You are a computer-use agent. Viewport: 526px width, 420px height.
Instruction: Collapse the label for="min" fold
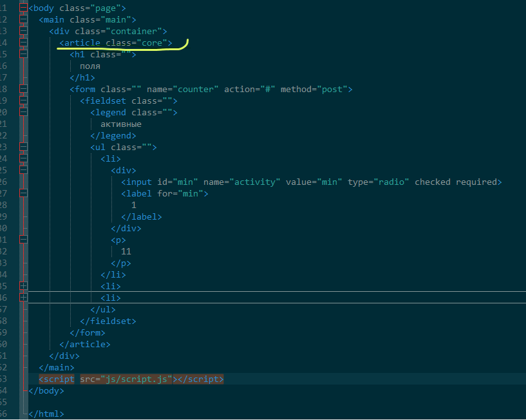(23, 193)
